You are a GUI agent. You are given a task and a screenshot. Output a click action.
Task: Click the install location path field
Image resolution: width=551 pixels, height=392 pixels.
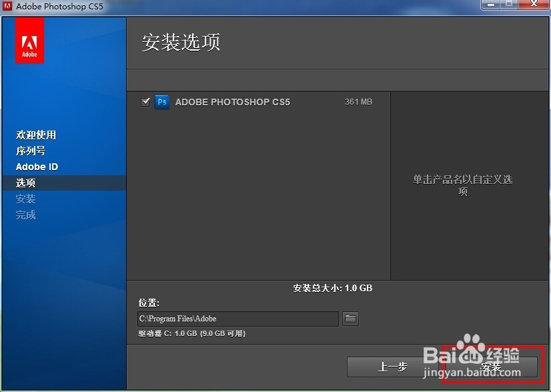238,319
